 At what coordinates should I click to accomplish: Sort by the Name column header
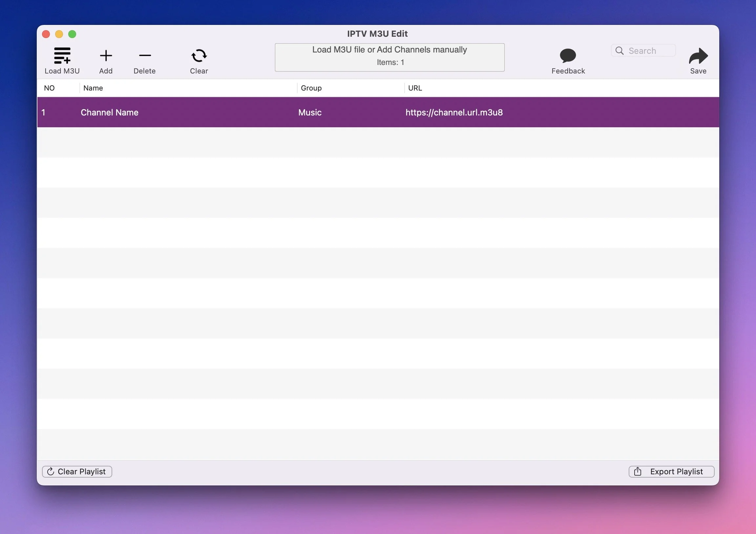click(x=93, y=88)
